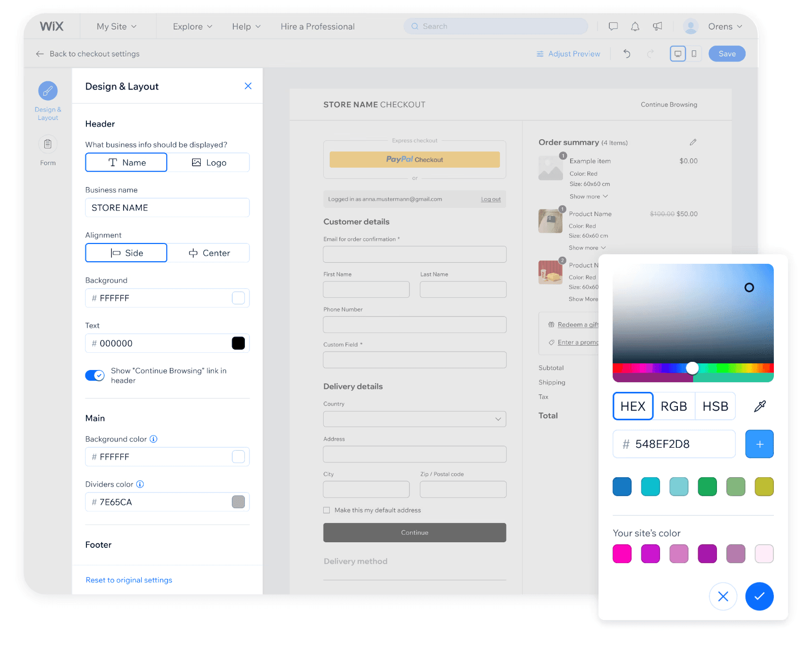This screenshot has height=649, width=812.
Task: Click the user avatar icon
Action: pos(691,26)
